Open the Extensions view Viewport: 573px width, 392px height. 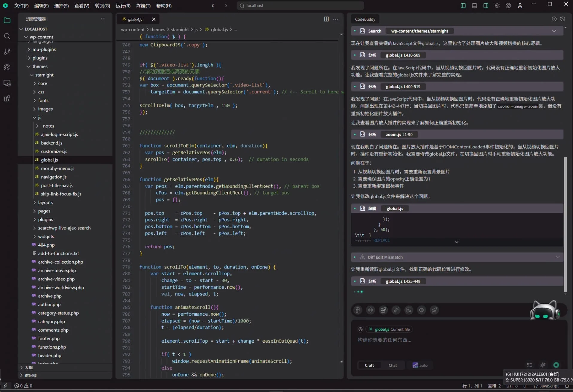(x=7, y=98)
